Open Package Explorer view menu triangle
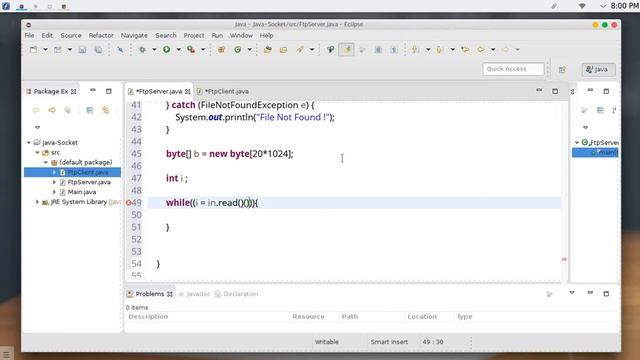The height and width of the screenshot is (360, 640). point(38,127)
